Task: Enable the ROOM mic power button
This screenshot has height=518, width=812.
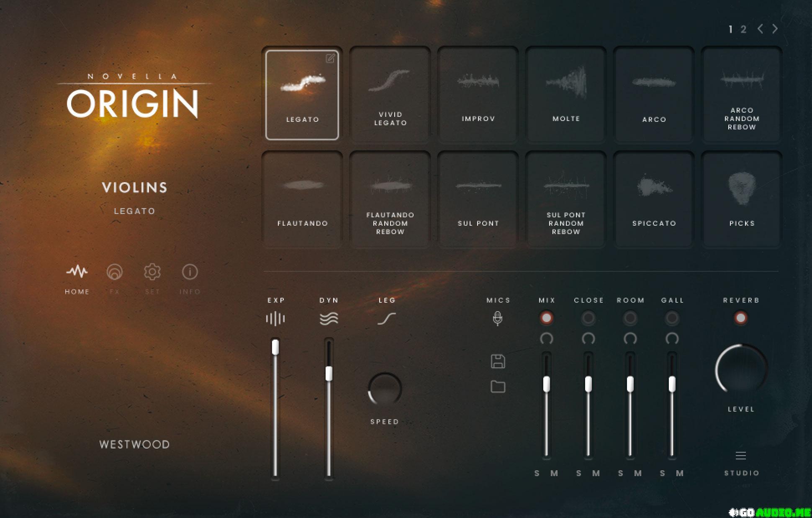Action: pos(630,318)
